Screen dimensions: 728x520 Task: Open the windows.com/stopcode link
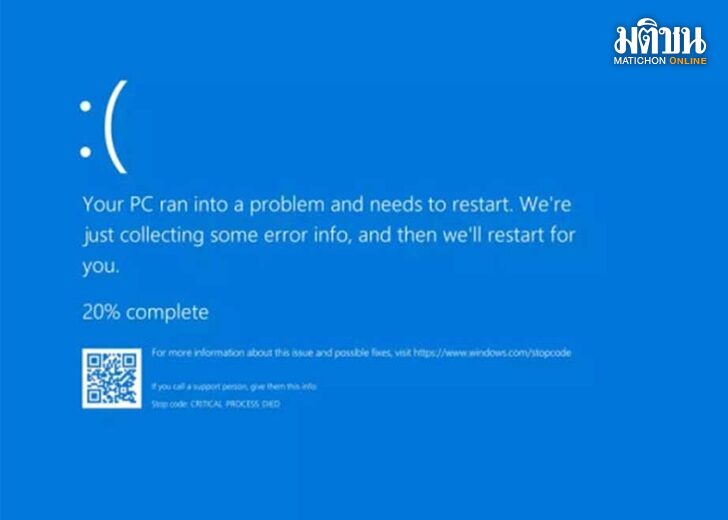tap(492, 353)
